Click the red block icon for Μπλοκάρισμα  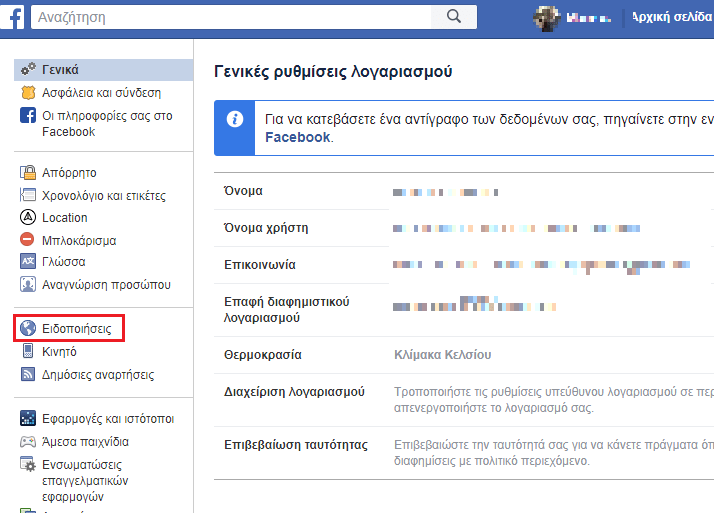click(x=27, y=239)
